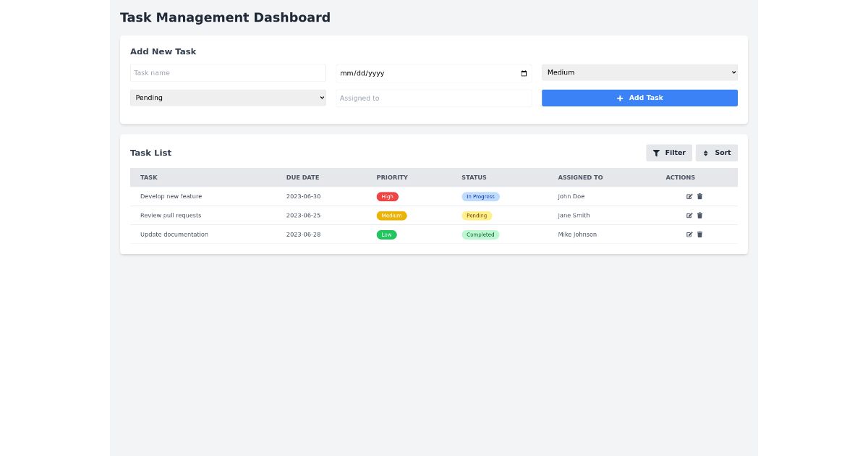Expand the Sort options
The width and height of the screenshot is (868, 456).
pyautogui.click(x=716, y=153)
